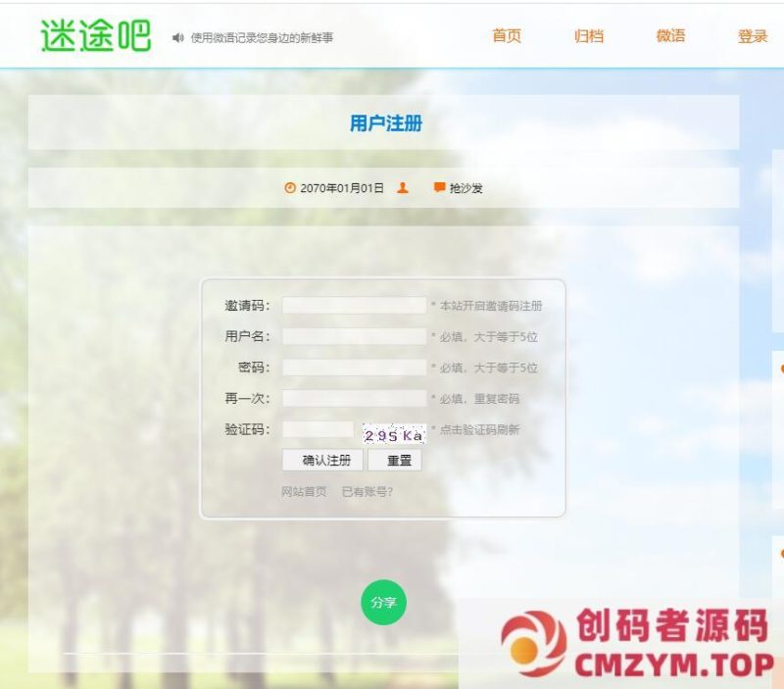Go to the 登录 page

coord(751,35)
